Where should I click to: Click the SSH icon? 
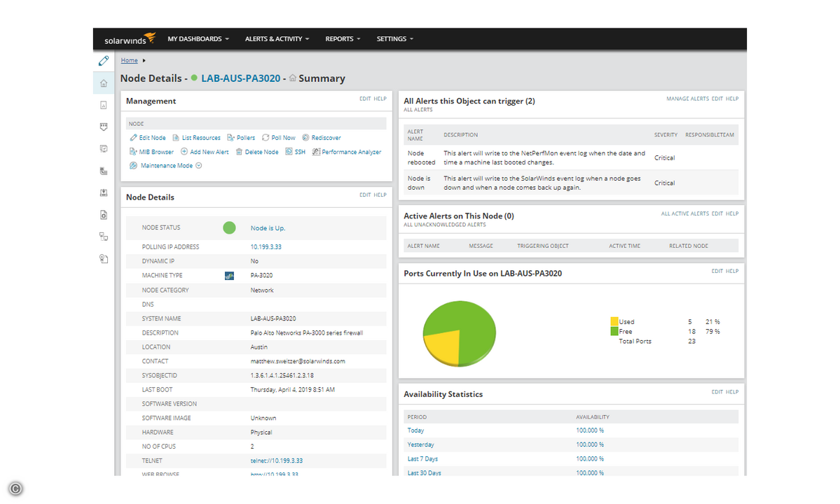click(289, 152)
